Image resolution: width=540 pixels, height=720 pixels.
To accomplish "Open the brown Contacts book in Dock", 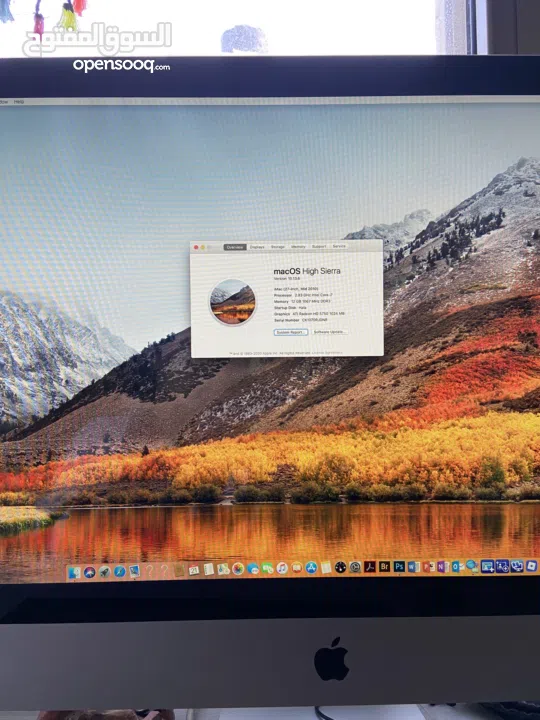I will pyautogui.click(x=179, y=570).
